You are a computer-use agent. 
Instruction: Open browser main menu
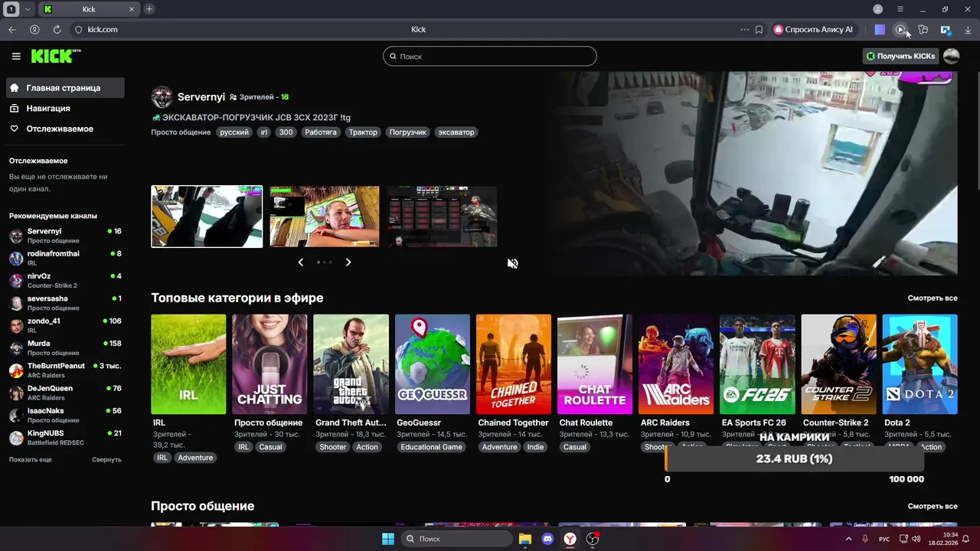point(900,9)
